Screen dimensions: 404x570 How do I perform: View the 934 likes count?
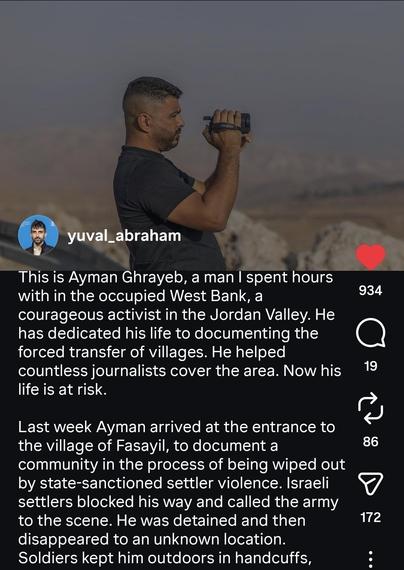tap(370, 290)
